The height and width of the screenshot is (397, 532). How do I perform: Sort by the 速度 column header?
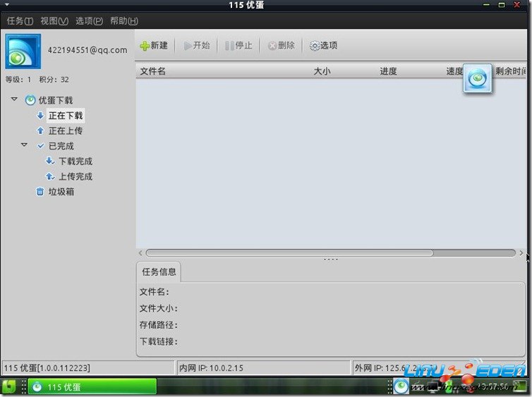click(454, 71)
